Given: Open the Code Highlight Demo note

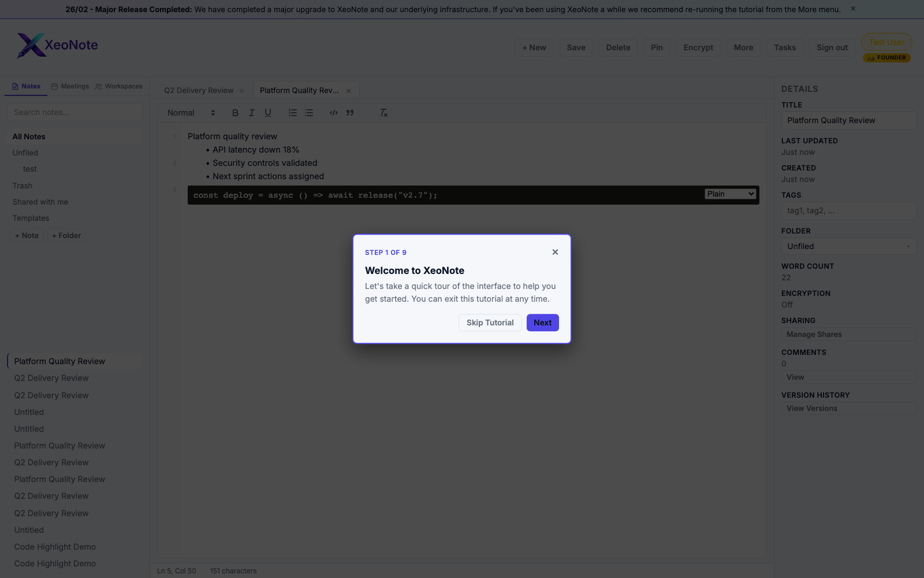Looking at the screenshot, I should pyautogui.click(x=54, y=546).
